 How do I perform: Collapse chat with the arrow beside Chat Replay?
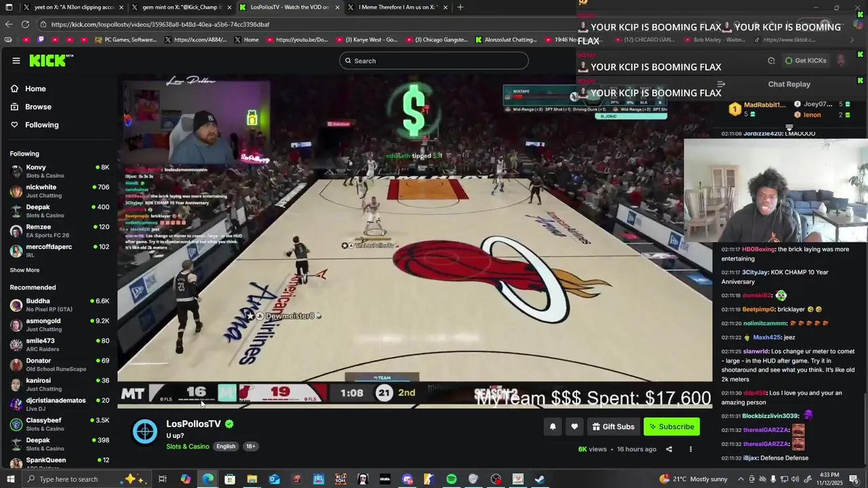721,85
